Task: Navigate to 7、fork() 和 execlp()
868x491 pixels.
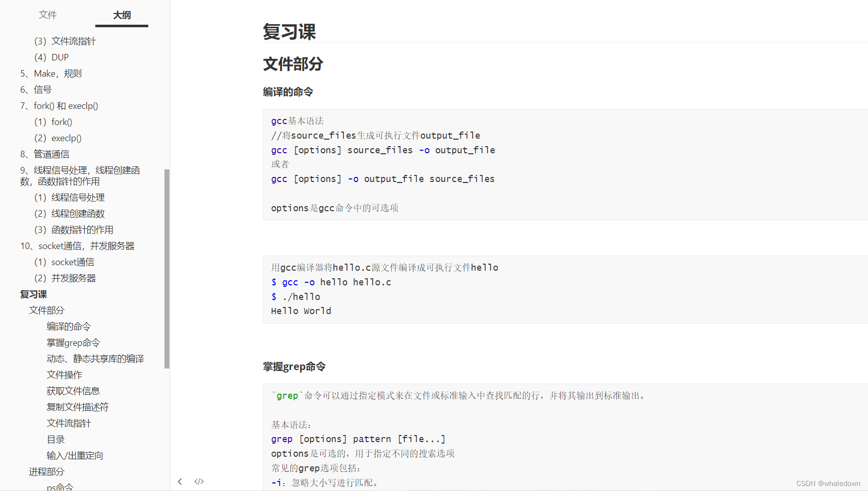Action: [x=59, y=105]
